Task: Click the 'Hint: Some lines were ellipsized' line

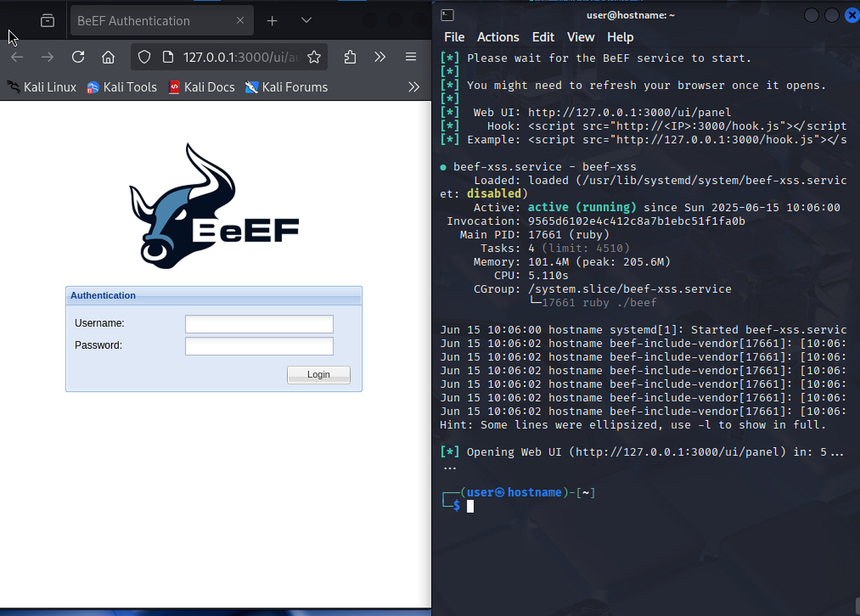Action: coord(633,425)
